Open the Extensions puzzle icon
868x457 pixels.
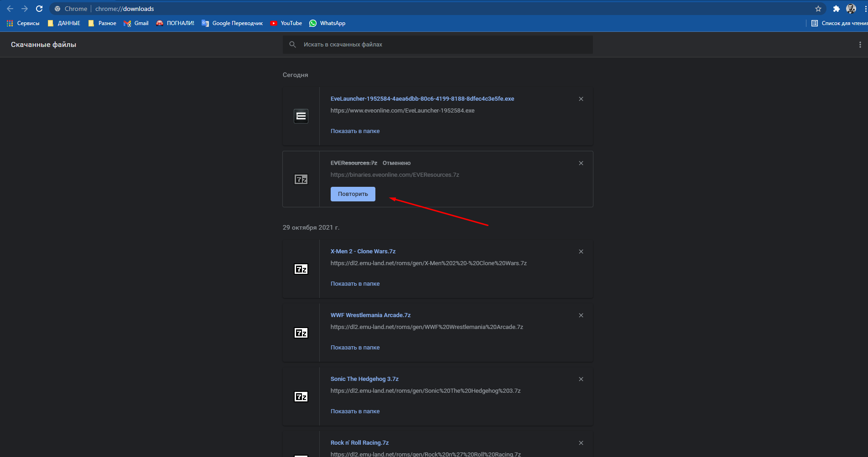pyautogui.click(x=837, y=9)
